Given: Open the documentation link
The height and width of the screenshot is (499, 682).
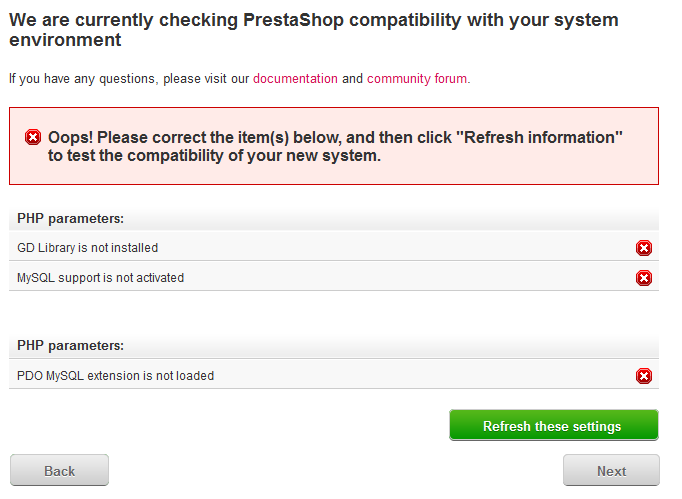Looking at the screenshot, I should point(295,79).
